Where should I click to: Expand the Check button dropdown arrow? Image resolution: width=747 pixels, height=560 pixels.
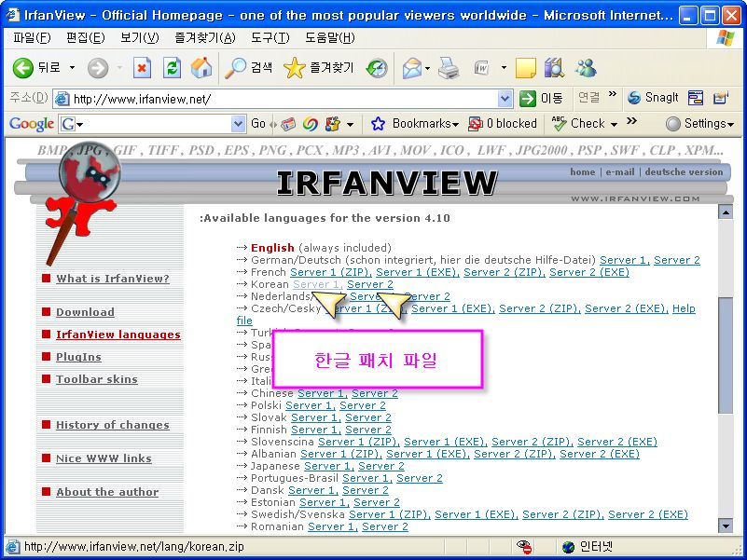coord(614,125)
